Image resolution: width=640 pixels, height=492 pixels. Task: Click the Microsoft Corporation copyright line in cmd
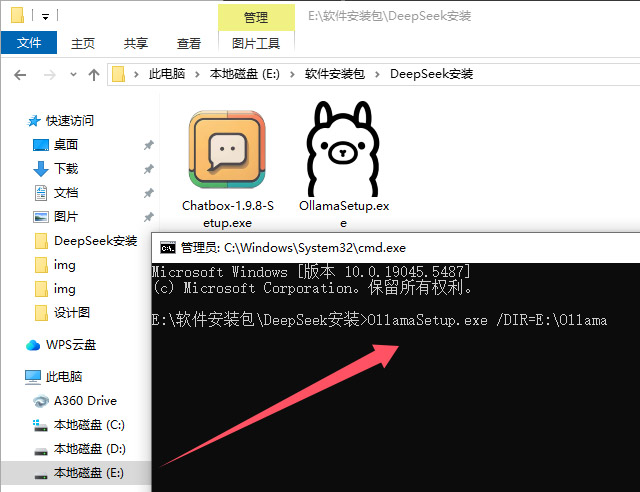(x=313, y=288)
